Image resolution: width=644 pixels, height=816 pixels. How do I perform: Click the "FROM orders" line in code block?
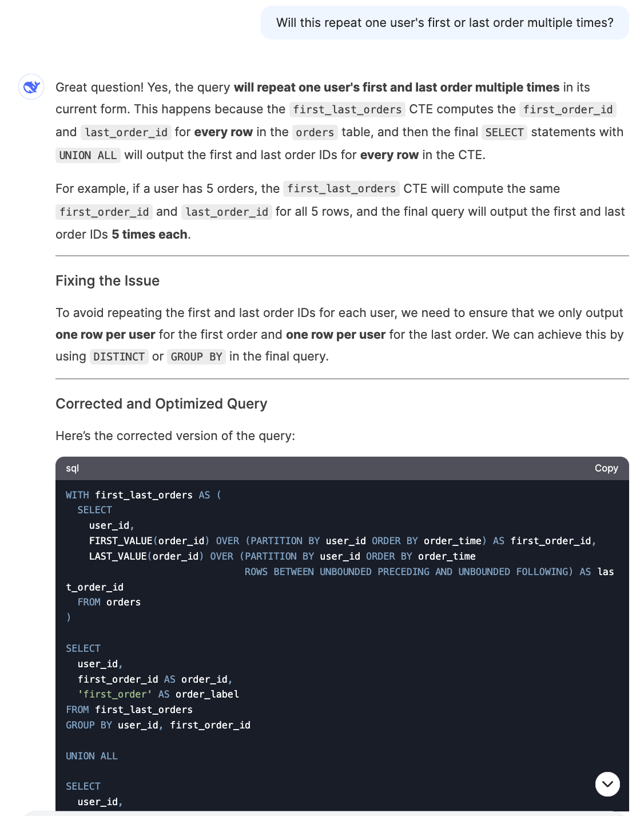109,602
